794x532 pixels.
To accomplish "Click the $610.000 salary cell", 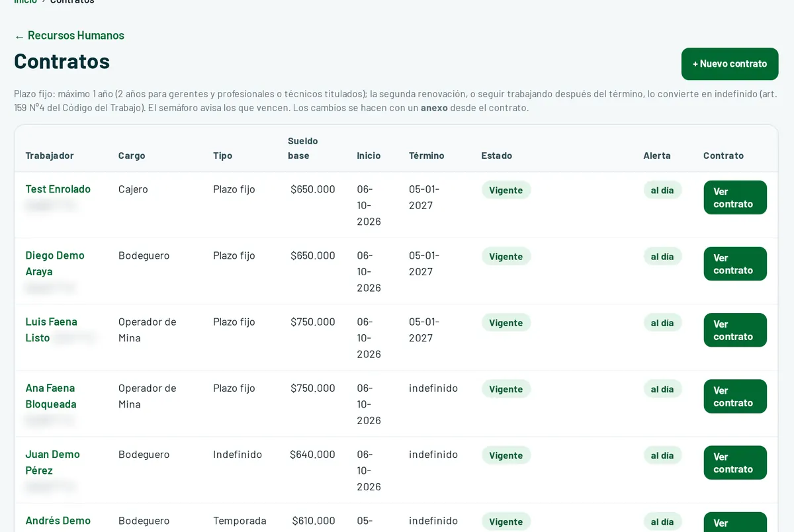I will [314, 521].
